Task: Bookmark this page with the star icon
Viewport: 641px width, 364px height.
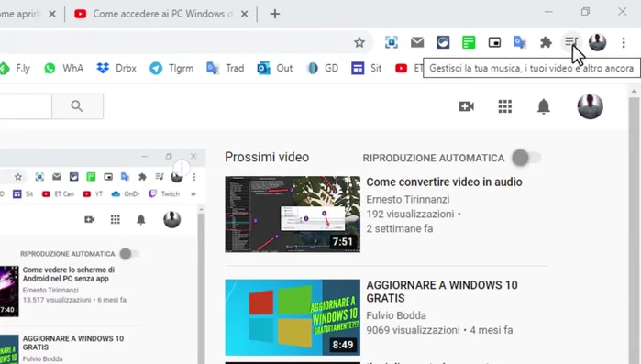Action: pyautogui.click(x=359, y=42)
